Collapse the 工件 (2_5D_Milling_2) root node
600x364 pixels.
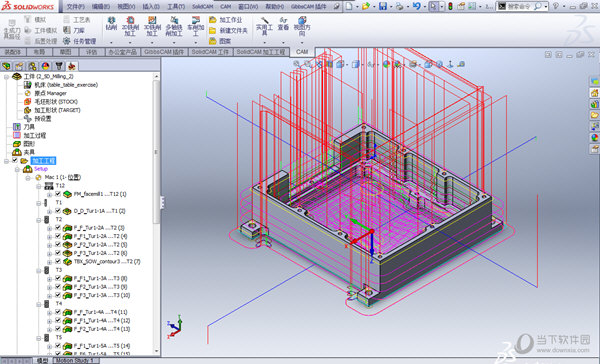coord(6,77)
